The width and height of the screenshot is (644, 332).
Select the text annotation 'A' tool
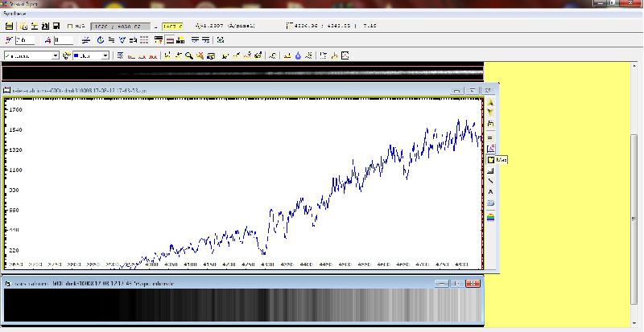tap(490, 192)
